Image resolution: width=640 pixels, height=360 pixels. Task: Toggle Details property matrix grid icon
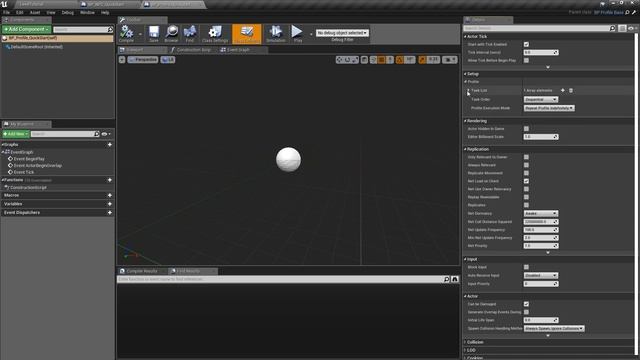pyautogui.click(x=622, y=28)
